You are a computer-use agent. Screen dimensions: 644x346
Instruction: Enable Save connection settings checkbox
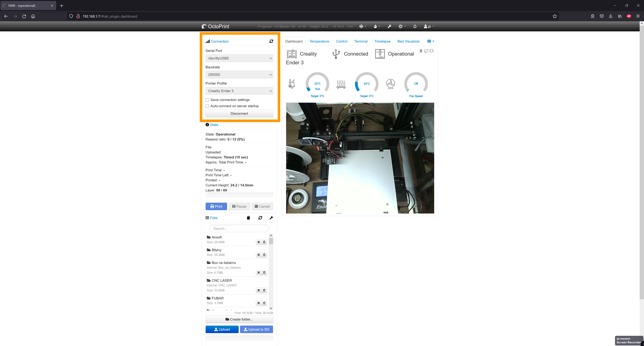click(207, 100)
